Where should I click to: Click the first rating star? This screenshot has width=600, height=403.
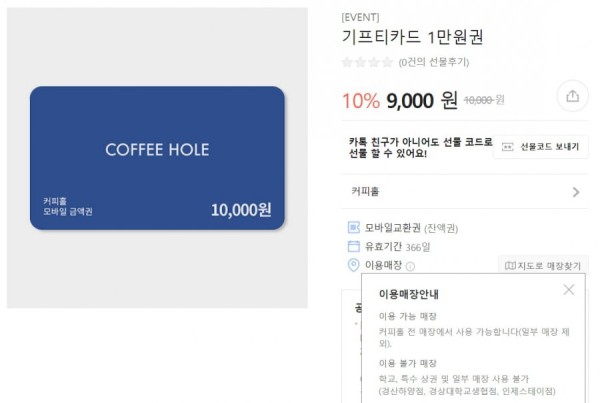coord(347,62)
